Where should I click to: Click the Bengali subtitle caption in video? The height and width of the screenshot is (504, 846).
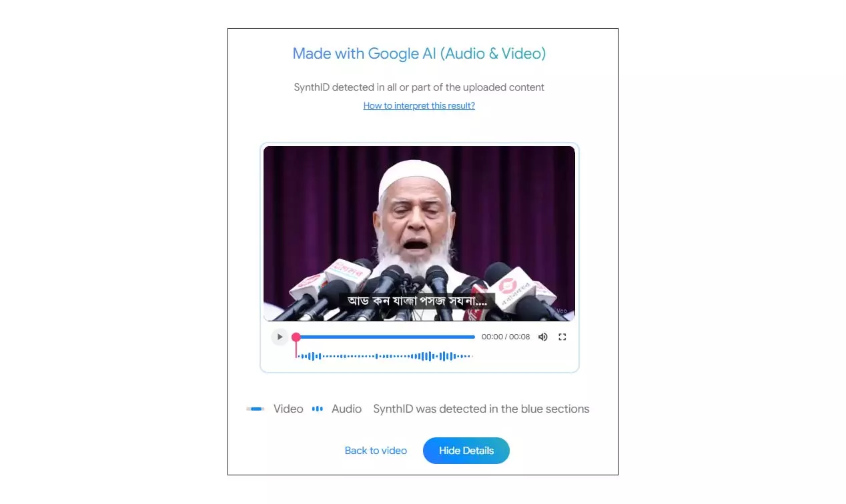coord(417,301)
